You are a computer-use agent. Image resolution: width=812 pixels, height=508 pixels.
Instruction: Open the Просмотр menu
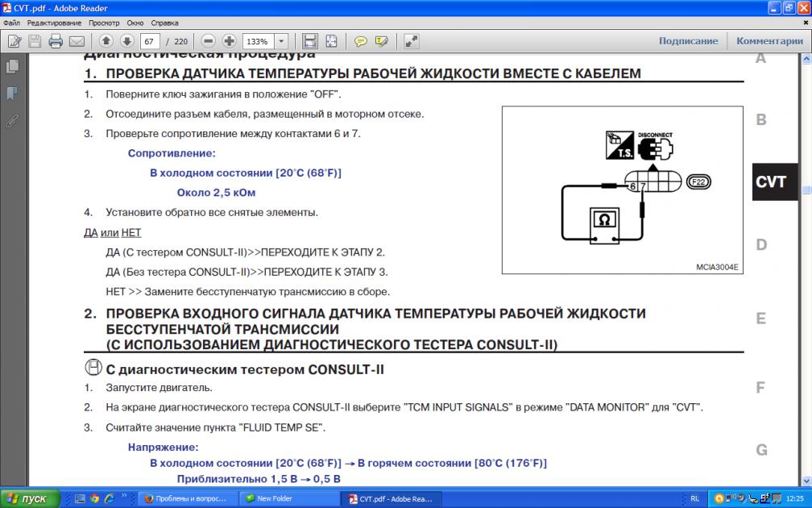pos(104,23)
